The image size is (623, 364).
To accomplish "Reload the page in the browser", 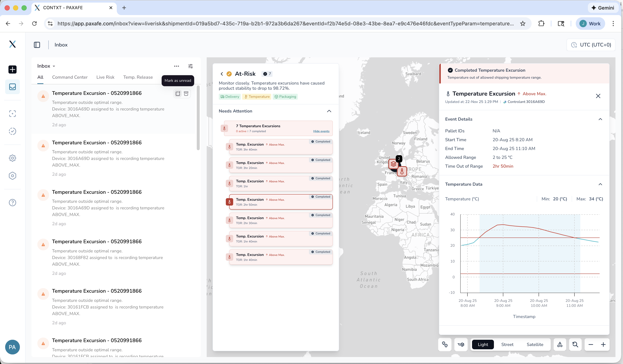I will 34,24.
